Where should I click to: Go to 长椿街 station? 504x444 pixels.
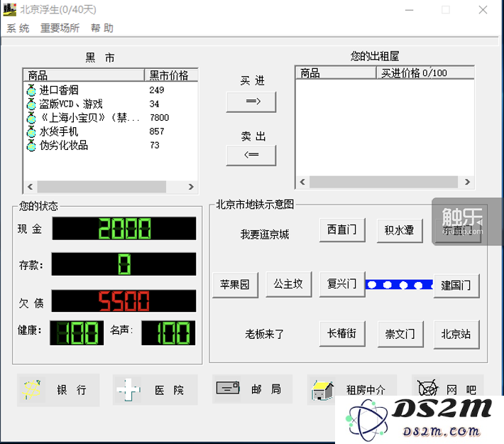click(342, 334)
